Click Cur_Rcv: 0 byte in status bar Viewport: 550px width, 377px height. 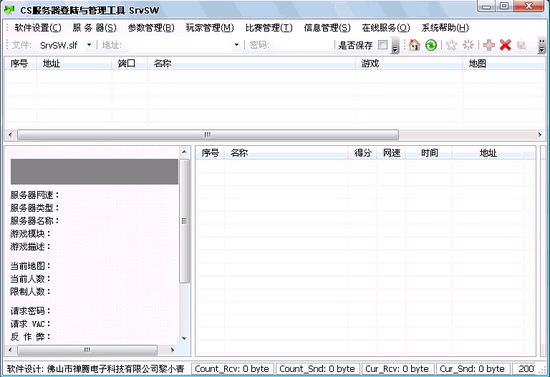coord(397,369)
